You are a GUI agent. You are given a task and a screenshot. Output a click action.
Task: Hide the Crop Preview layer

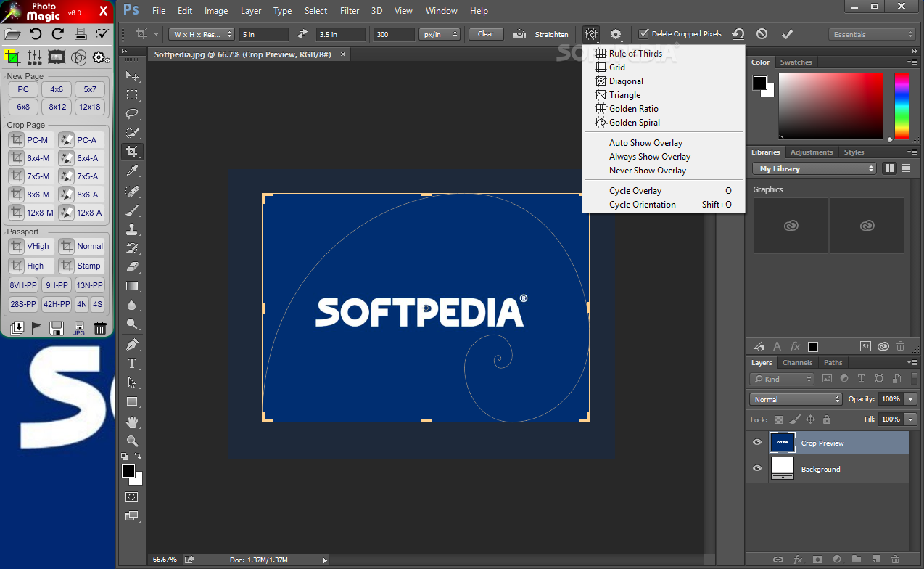757,443
